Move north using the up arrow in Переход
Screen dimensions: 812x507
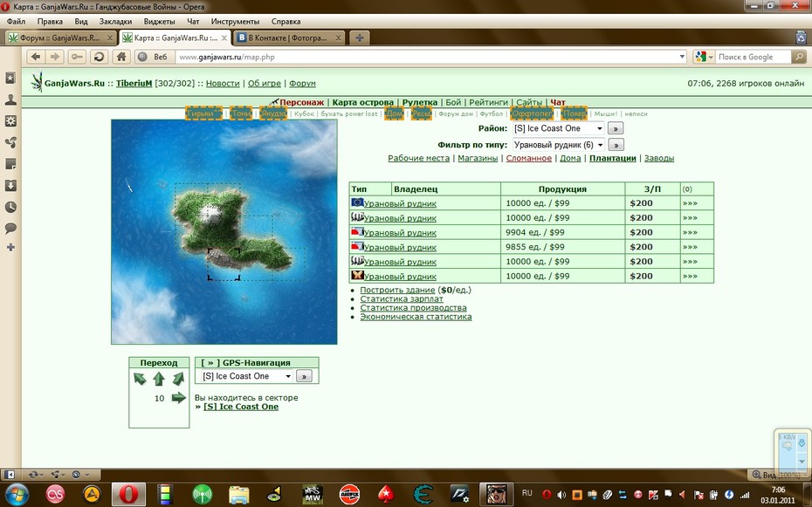159,380
